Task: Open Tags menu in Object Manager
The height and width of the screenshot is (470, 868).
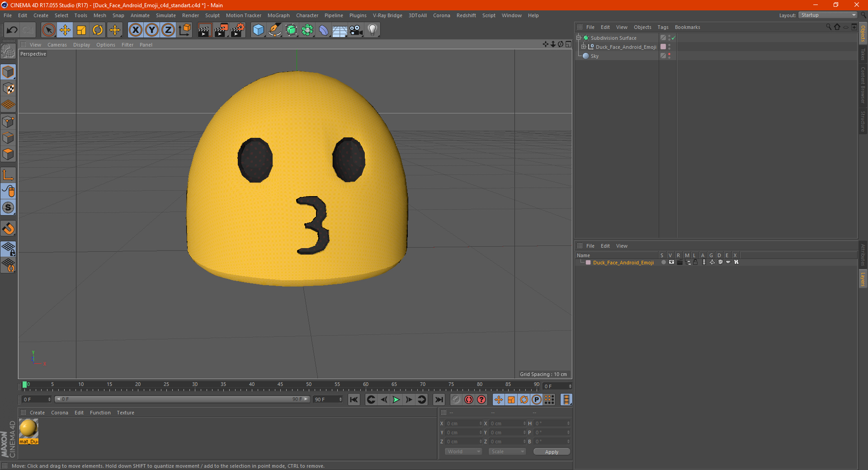Action: coord(663,27)
